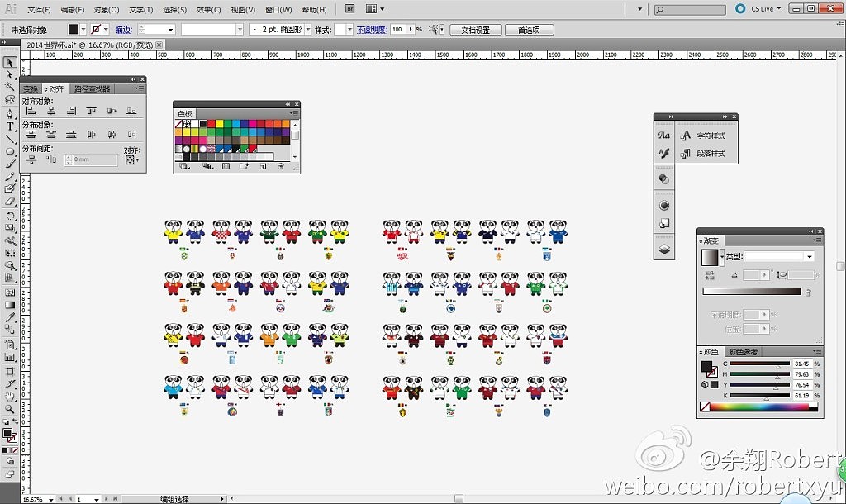Image resolution: width=846 pixels, height=504 pixels.
Task: Open the gradient type (类型) dropdown
Action: (x=808, y=257)
